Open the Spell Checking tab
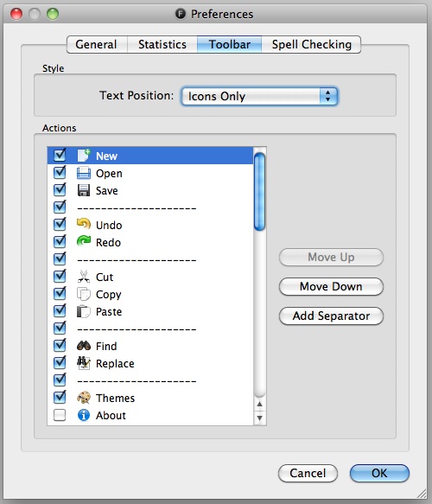The image size is (432, 504). tap(311, 44)
